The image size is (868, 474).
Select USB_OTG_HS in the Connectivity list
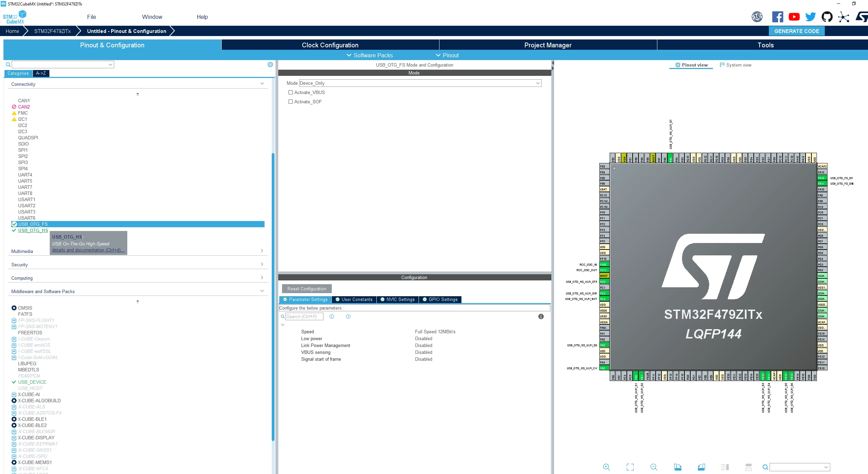(x=33, y=230)
